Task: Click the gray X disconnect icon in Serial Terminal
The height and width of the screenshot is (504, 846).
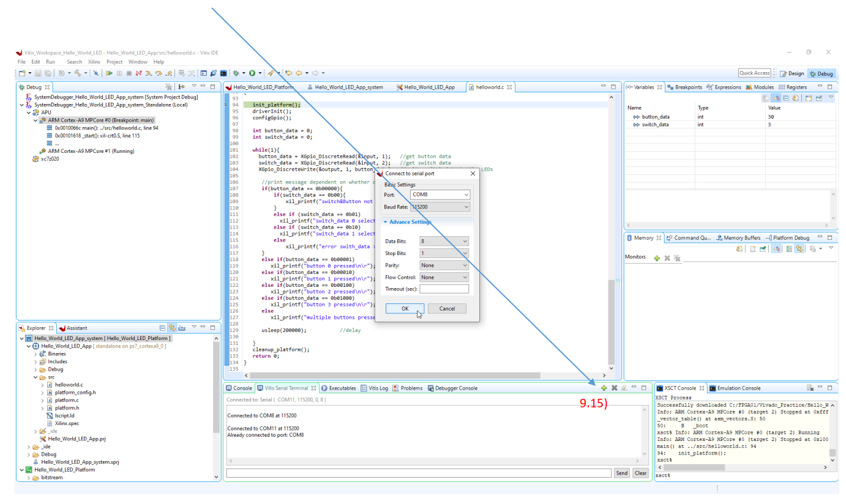Action: (x=614, y=388)
